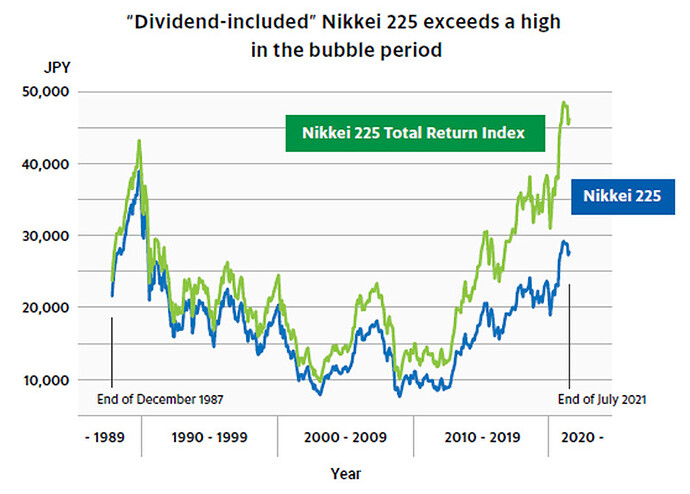Viewport: 690px width, 494px height.
Task: Click the '10,000' y-axis value
Action: 46,381
